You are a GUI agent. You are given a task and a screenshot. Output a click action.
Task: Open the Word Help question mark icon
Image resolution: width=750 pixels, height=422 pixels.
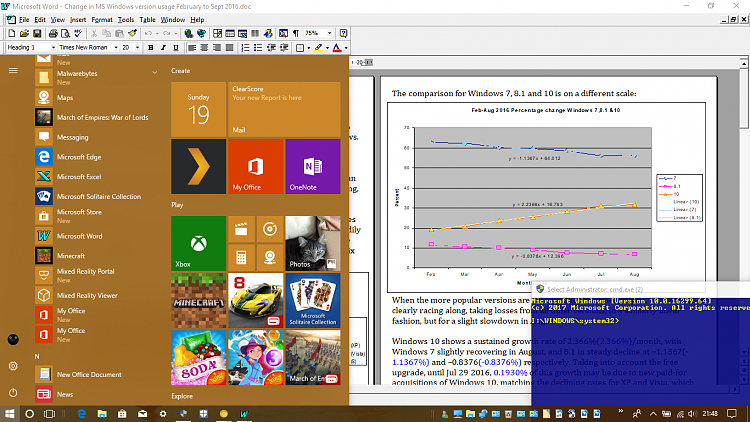point(343,33)
